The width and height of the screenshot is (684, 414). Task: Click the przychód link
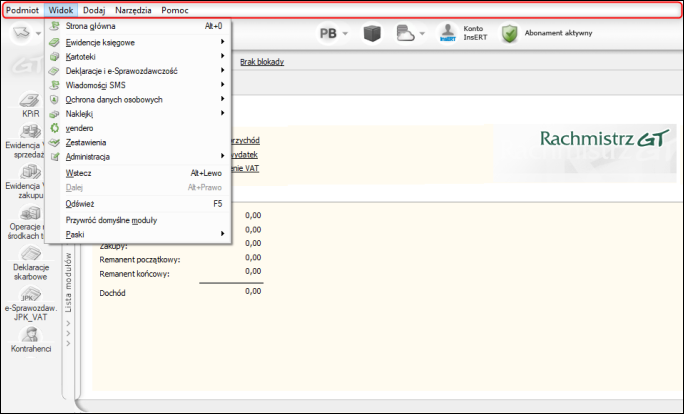tap(246, 140)
